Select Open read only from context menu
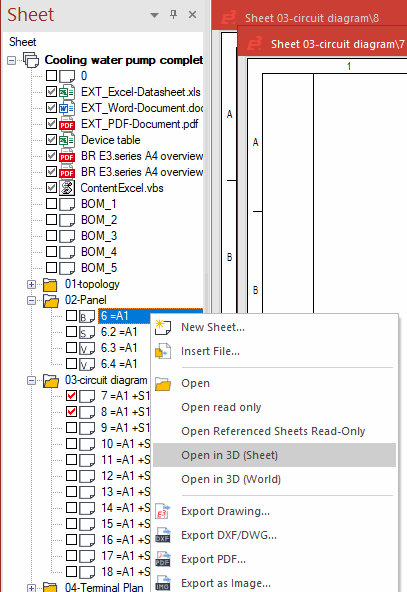 coord(221,407)
